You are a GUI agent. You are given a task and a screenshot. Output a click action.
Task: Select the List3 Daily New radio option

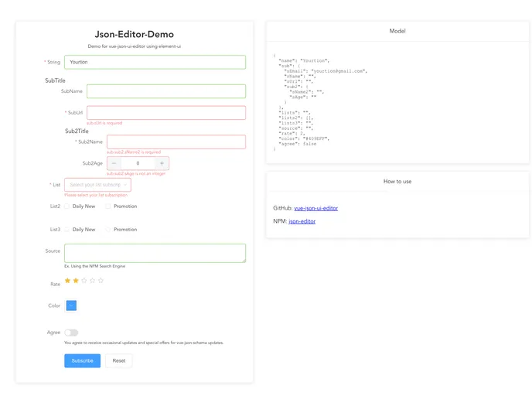67,230
